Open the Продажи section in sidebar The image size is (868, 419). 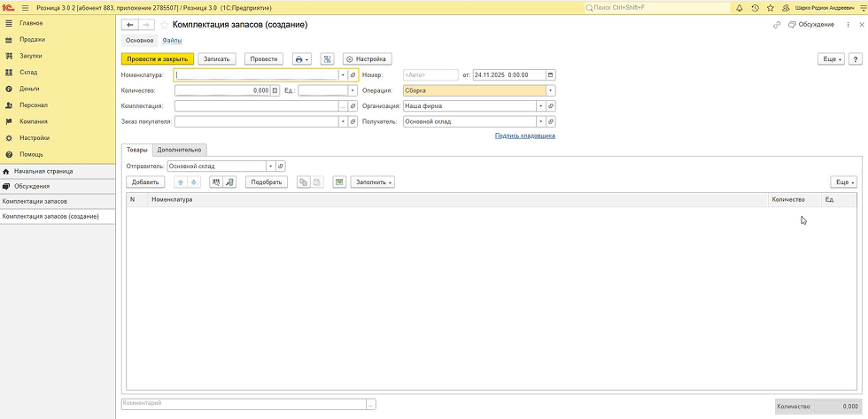coord(33,39)
